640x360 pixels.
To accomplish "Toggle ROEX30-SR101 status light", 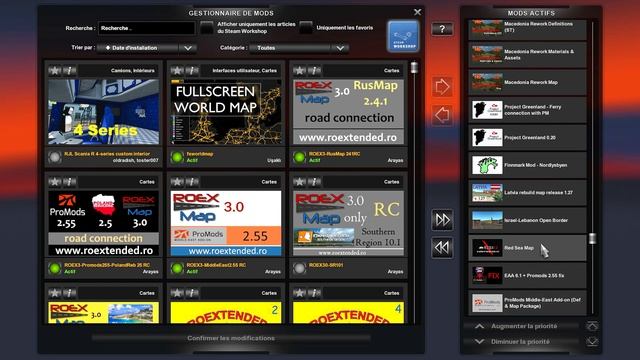I will click(300, 268).
